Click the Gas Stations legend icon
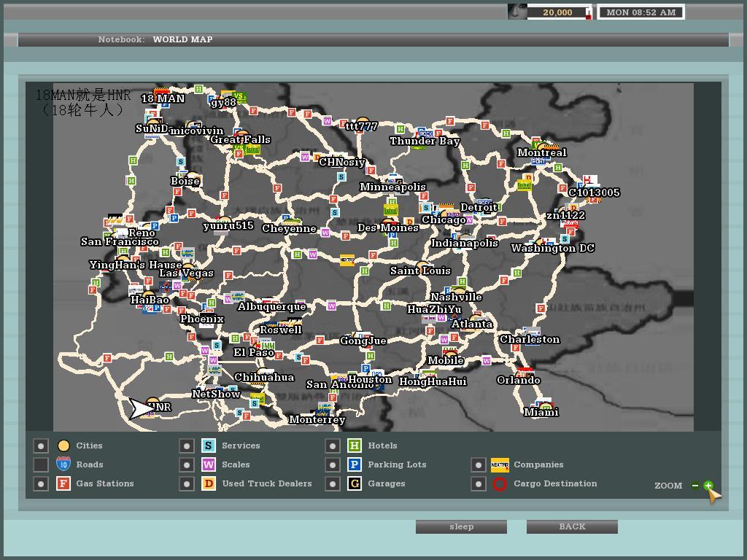The image size is (747, 560). click(63, 483)
